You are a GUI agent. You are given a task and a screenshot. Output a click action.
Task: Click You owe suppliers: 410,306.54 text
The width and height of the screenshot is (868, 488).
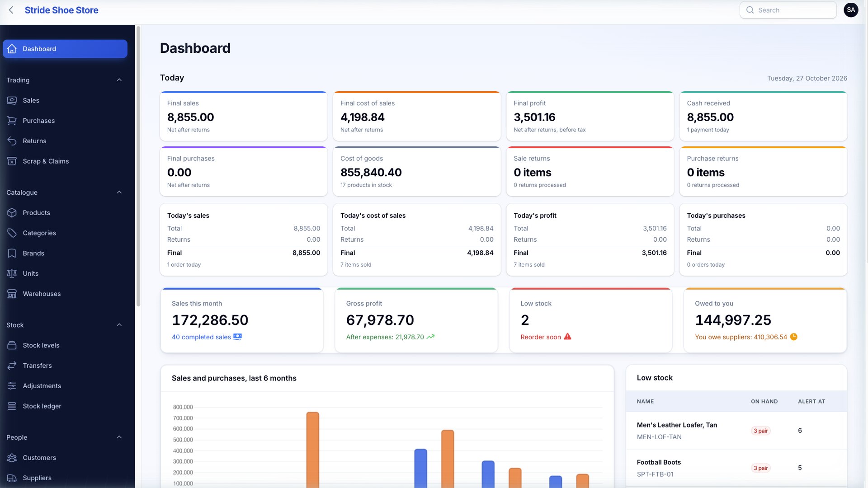tap(741, 337)
